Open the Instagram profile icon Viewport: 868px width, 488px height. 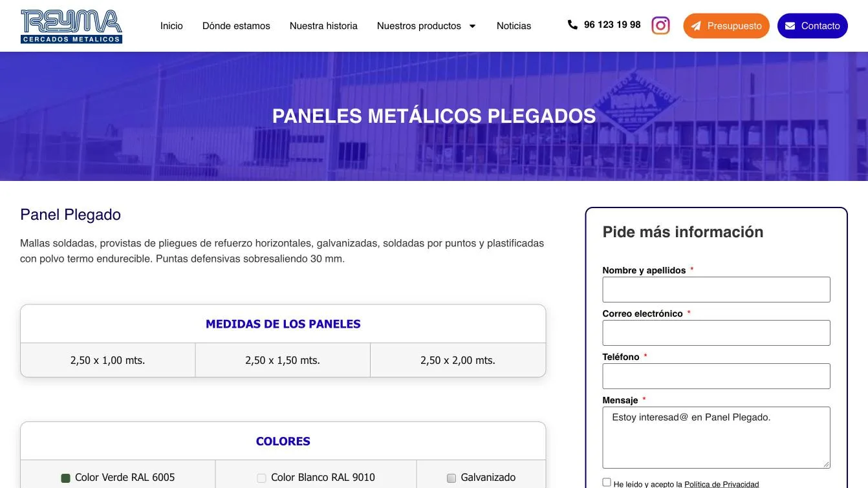(660, 25)
